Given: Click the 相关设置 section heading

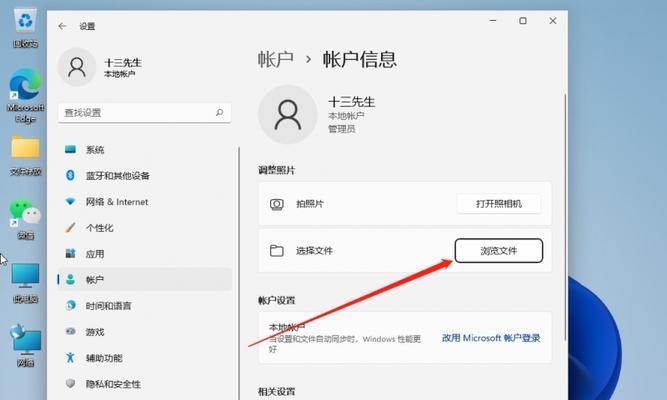Looking at the screenshot, I should 276,391.
